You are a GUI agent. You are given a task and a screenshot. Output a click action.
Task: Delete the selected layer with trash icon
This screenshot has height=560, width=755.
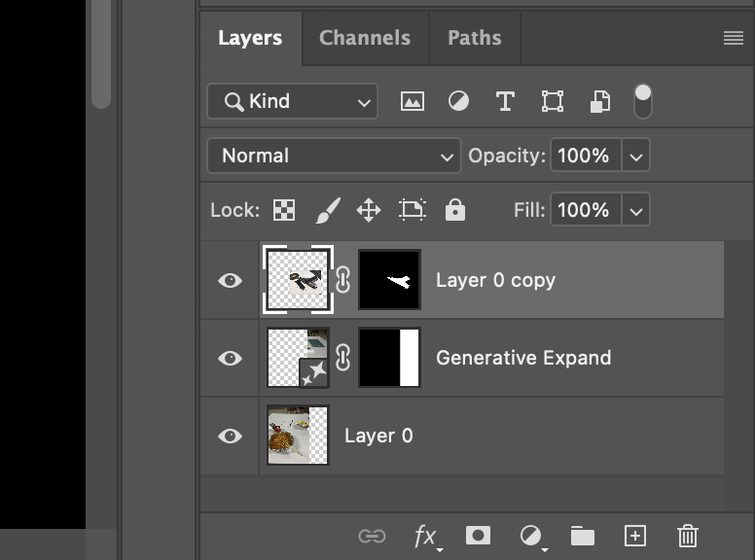(x=688, y=536)
